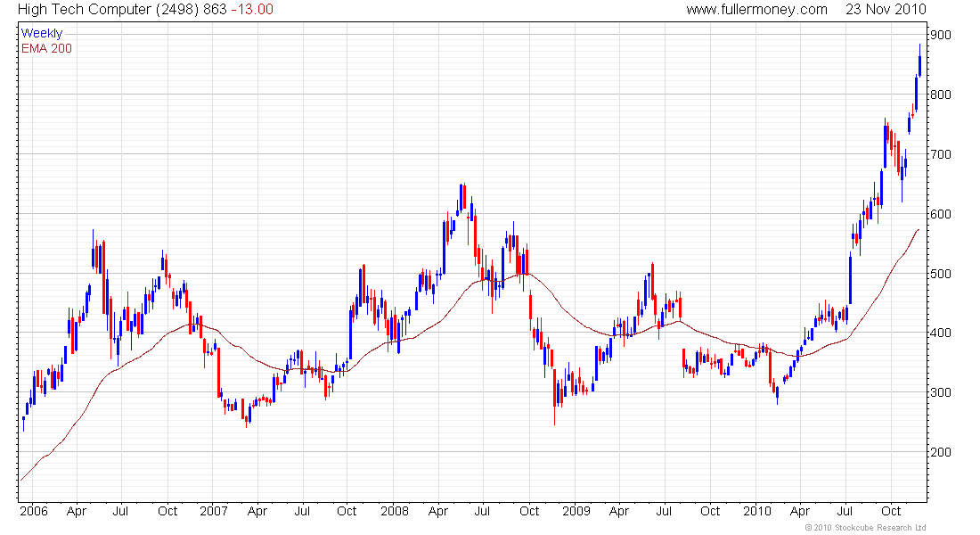Click the 'Apr' label following 2009
The height and width of the screenshot is (535, 980).
coord(619,512)
